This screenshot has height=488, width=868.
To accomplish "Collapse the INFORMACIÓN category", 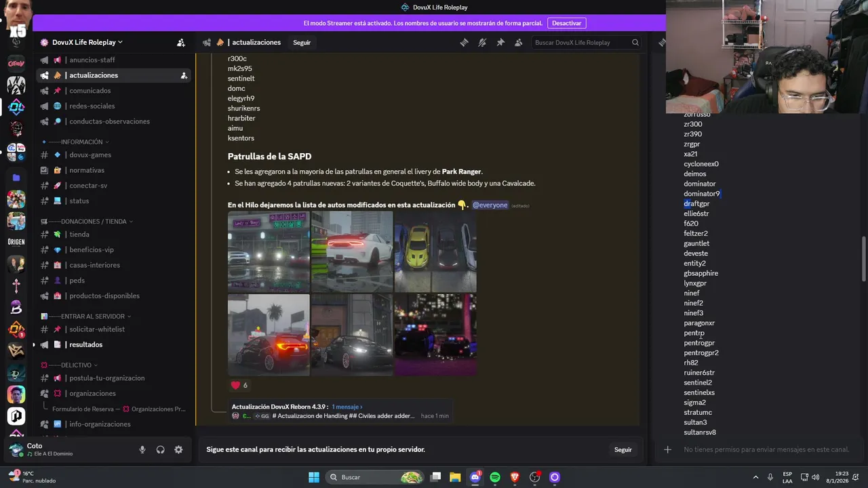I will pyautogui.click(x=81, y=142).
